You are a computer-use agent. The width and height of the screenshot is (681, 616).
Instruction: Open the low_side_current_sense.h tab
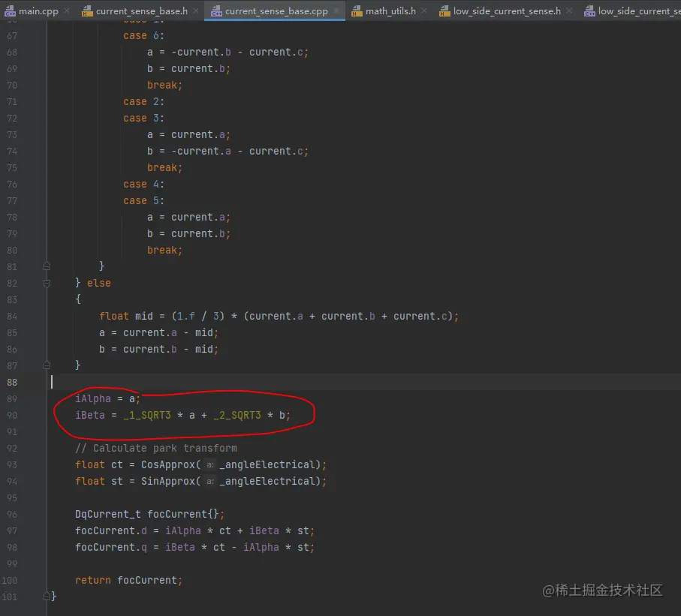(507, 11)
